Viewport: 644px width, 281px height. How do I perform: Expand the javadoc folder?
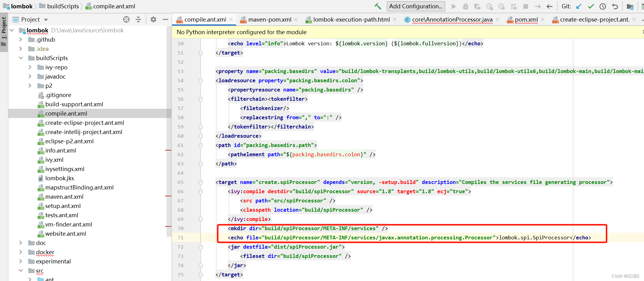[30, 76]
